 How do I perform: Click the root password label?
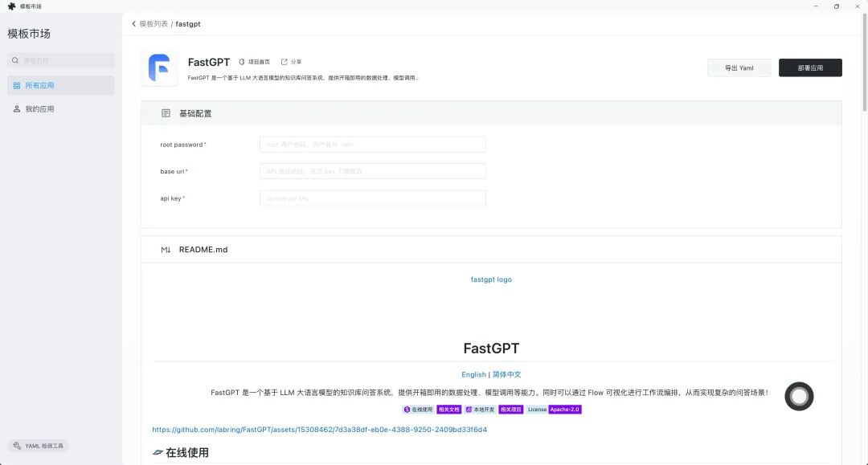pos(182,145)
